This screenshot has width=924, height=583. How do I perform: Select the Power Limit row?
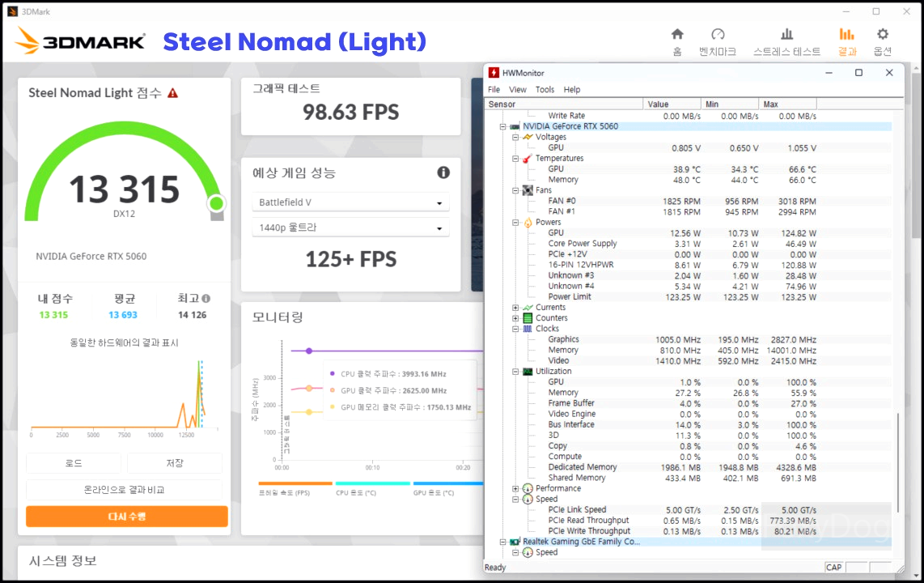click(x=688, y=296)
